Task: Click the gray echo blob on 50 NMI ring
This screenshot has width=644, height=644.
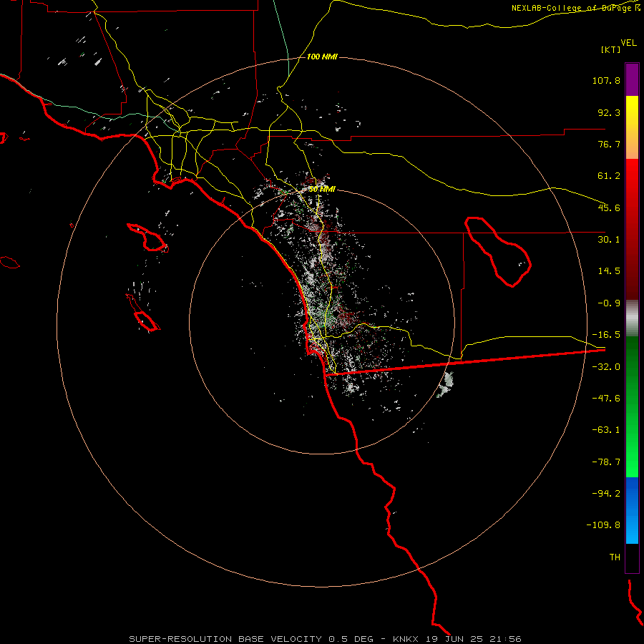Action: point(445,385)
